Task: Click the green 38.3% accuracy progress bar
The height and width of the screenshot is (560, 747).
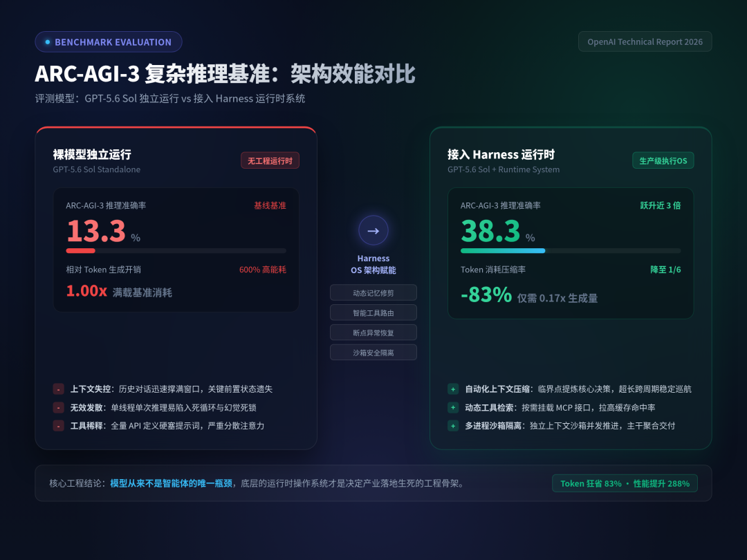Action: [571, 250]
